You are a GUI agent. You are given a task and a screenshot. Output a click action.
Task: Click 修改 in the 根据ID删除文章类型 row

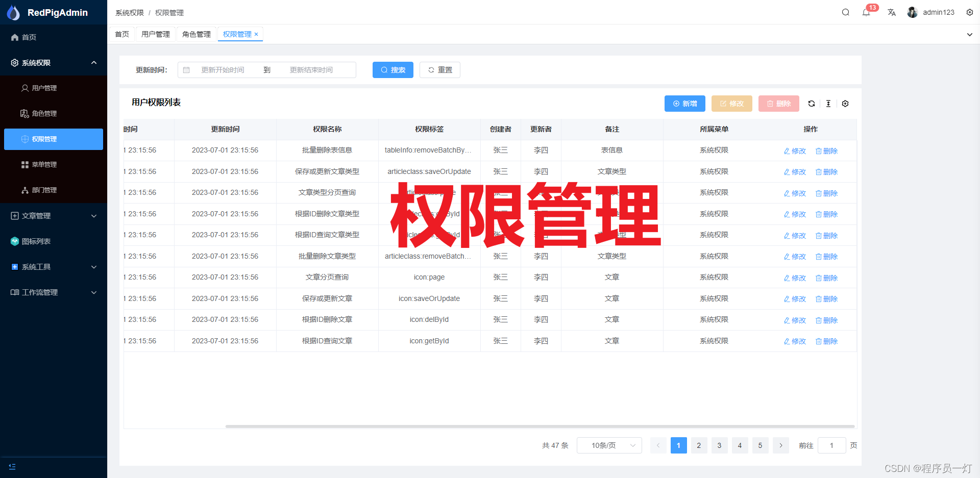point(795,214)
